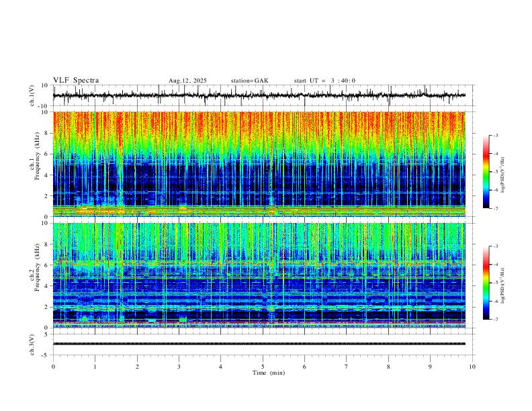Click the "VLF Spectra" plot title
Image resolution: width=532 pixels, height=411 pixels.
coord(76,81)
